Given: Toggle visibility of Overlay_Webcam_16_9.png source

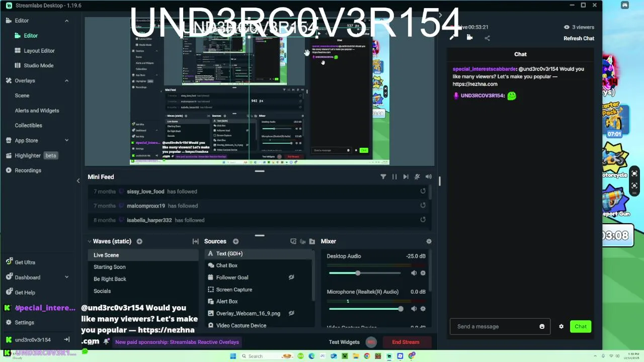Looking at the screenshot, I should click(x=291, y=313).
